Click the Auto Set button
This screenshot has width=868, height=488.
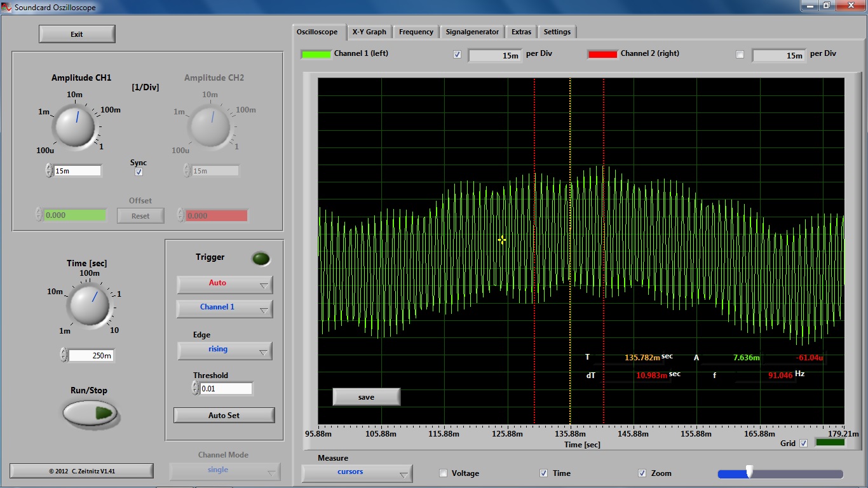(224, 416)
